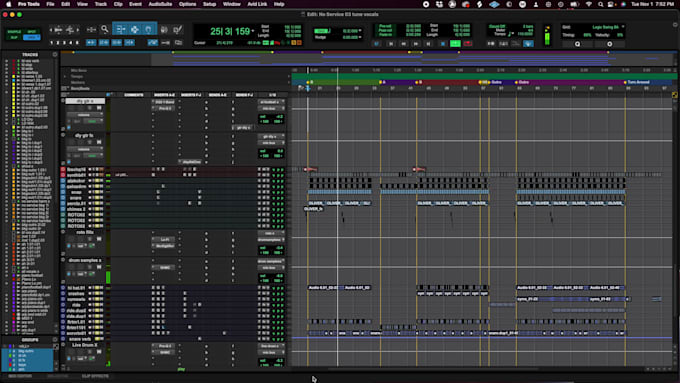The width and height of the screenshot is (680, 383).
Task: Jump to the Turn Around marker
Action: 637,82
